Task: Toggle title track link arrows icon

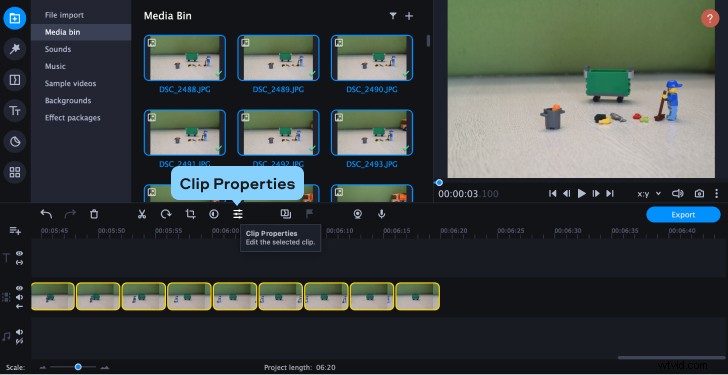Action: click(x=20, y=263)
